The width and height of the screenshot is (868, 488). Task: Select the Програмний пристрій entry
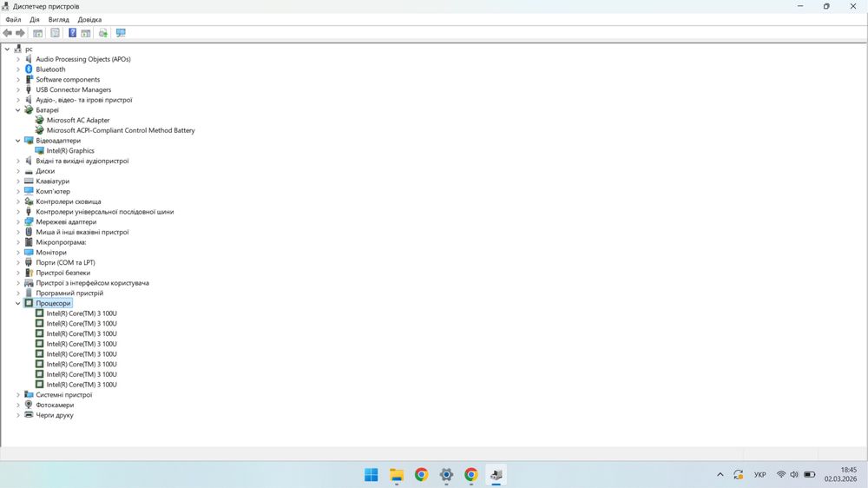[x=69, y=293]
